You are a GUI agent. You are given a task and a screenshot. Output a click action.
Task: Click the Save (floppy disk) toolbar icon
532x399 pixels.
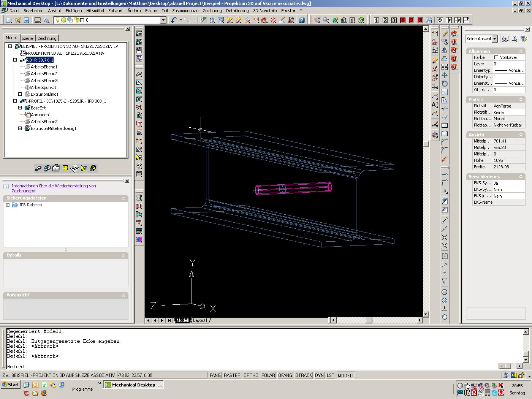coord(27,20)
